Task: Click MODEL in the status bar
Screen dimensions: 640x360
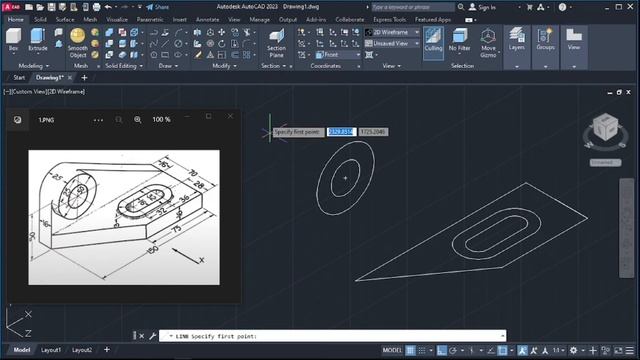Action: (x=392, y=350)
